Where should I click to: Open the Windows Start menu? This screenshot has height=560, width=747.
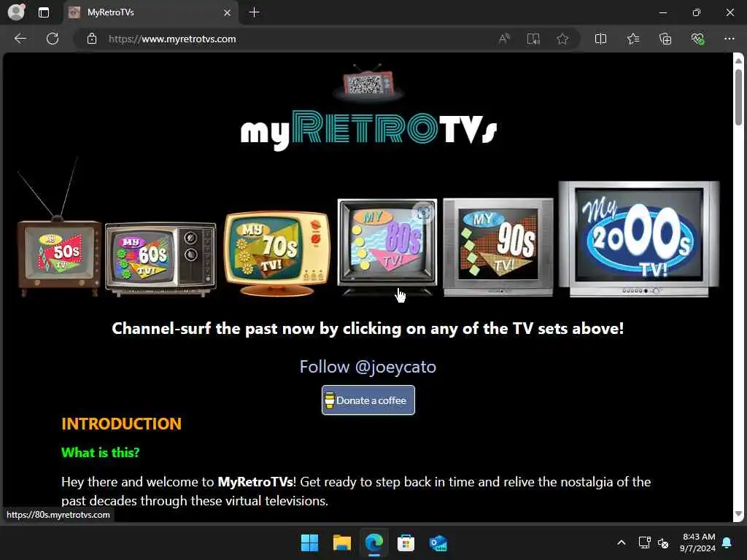[x=309, y=542]
